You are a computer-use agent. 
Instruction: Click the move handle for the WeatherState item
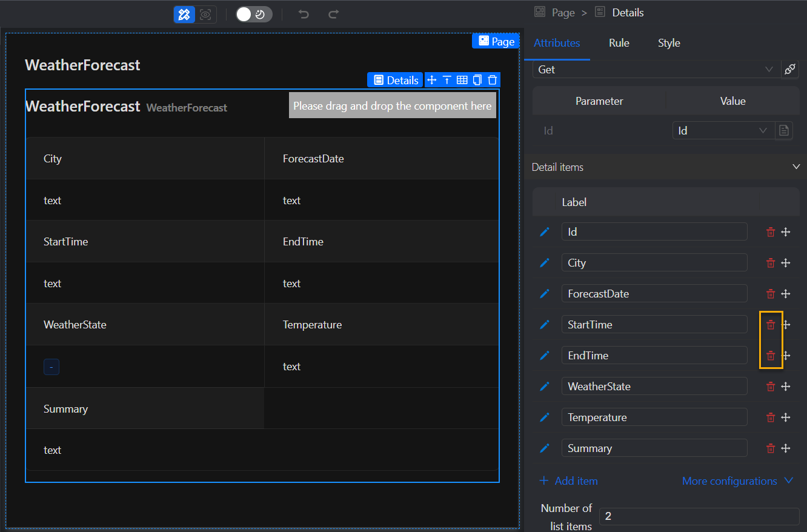click(x=786, y=387)
